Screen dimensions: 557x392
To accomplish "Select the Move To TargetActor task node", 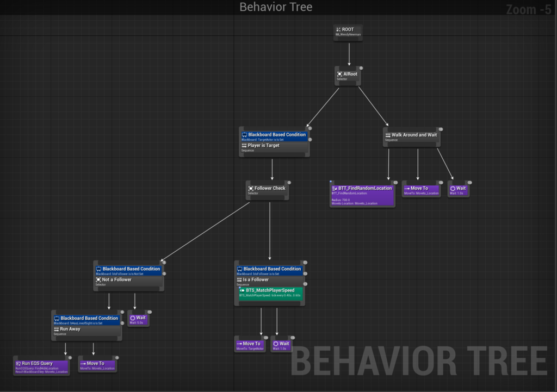I will 250,345.
